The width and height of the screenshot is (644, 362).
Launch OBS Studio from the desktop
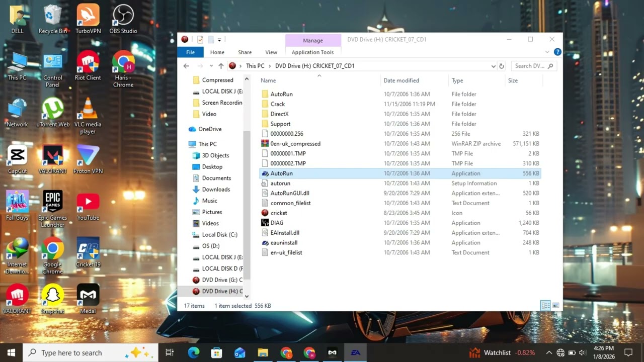tap(123, 19)
